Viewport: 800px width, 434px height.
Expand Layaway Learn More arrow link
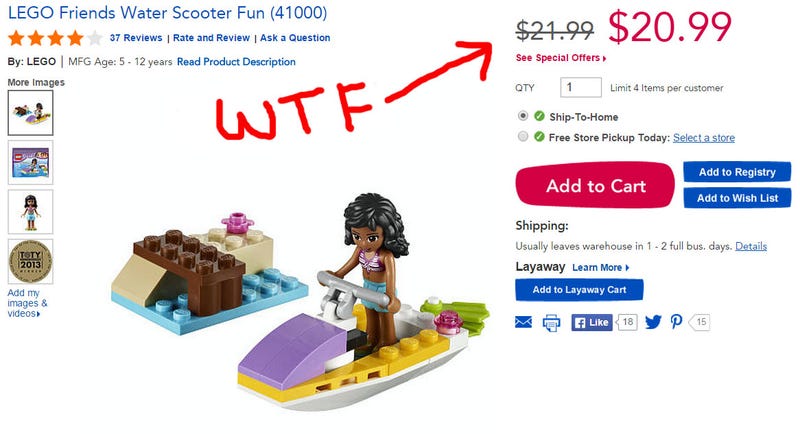click(601, 268)
